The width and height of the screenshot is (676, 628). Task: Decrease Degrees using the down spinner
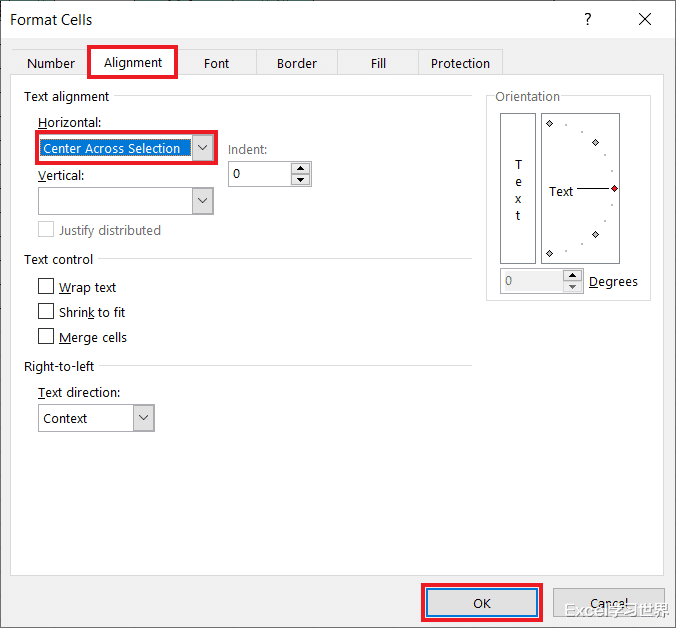[x=573, y=287]
